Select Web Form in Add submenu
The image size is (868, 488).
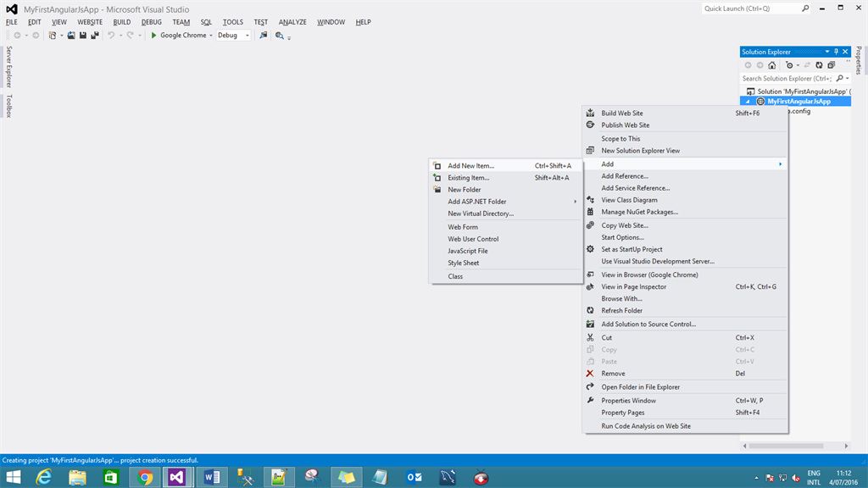pyautogui.click(x=506, y=227)
